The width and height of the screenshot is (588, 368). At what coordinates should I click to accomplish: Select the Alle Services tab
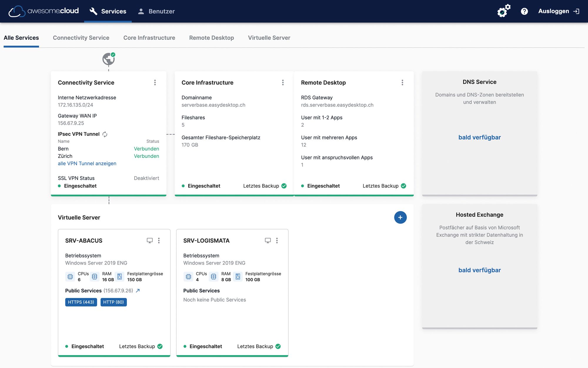point(21,38)
